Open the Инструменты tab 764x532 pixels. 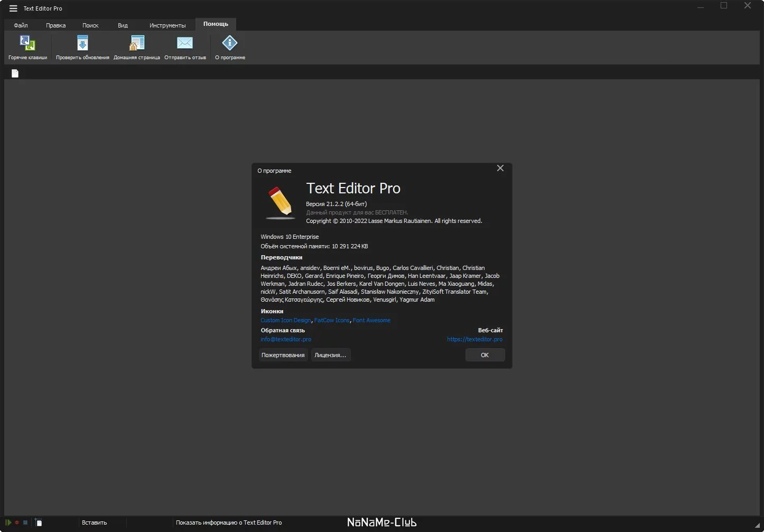click(167, 25)
